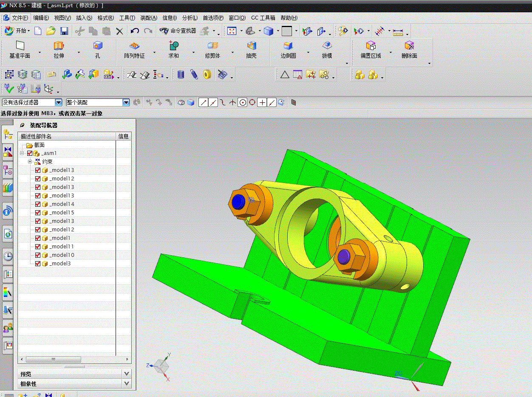This screenshot has height=397, width=532.
Task: Open the 帮助(H) menu
Action: [x=289, y=18]
